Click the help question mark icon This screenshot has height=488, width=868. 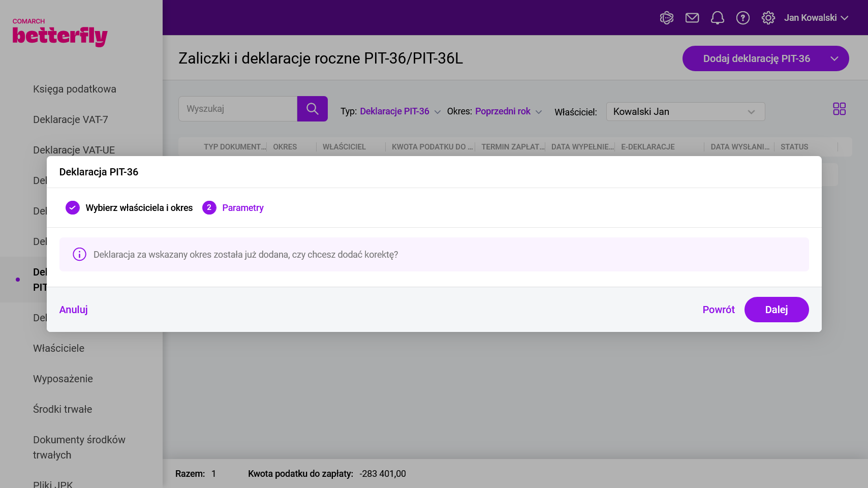point(742,18)
